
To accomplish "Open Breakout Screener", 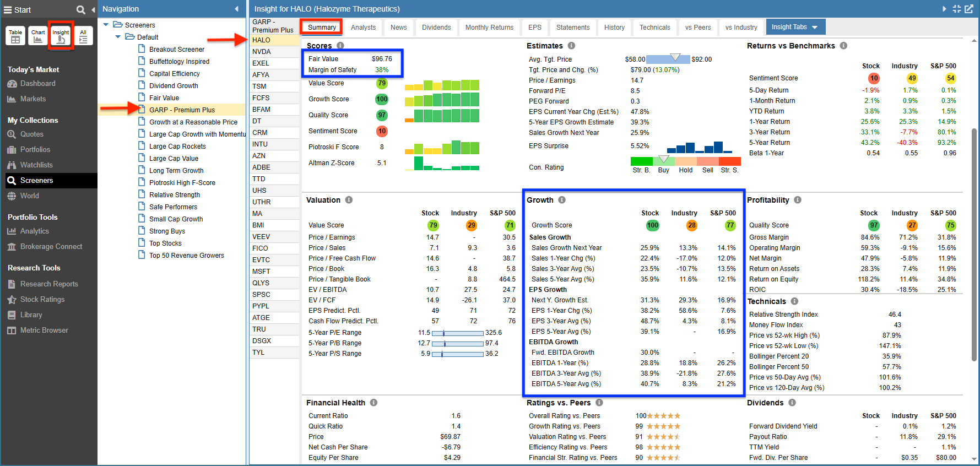I will 176,50.
